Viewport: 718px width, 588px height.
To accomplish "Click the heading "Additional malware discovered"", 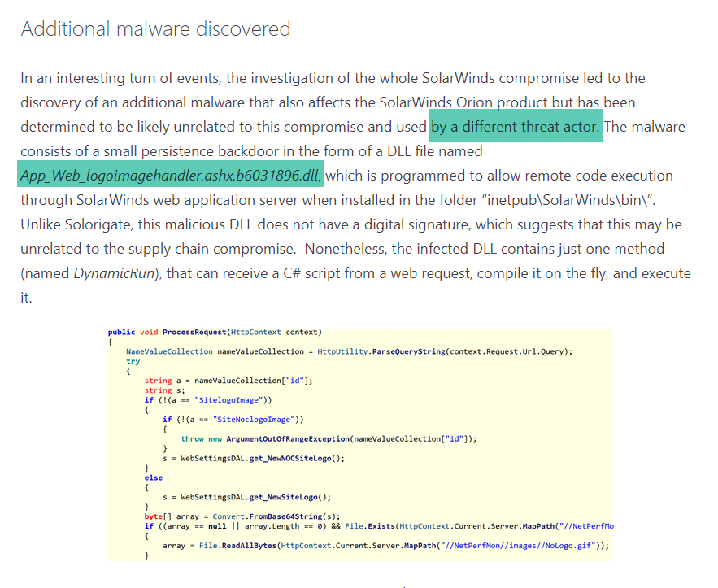I will pos(155,28).
